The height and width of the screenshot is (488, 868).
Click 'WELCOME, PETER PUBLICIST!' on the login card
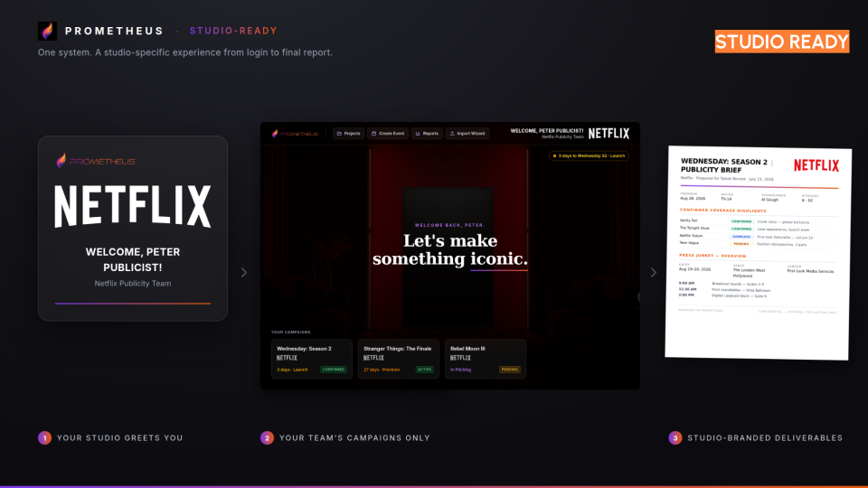[133, 259]
